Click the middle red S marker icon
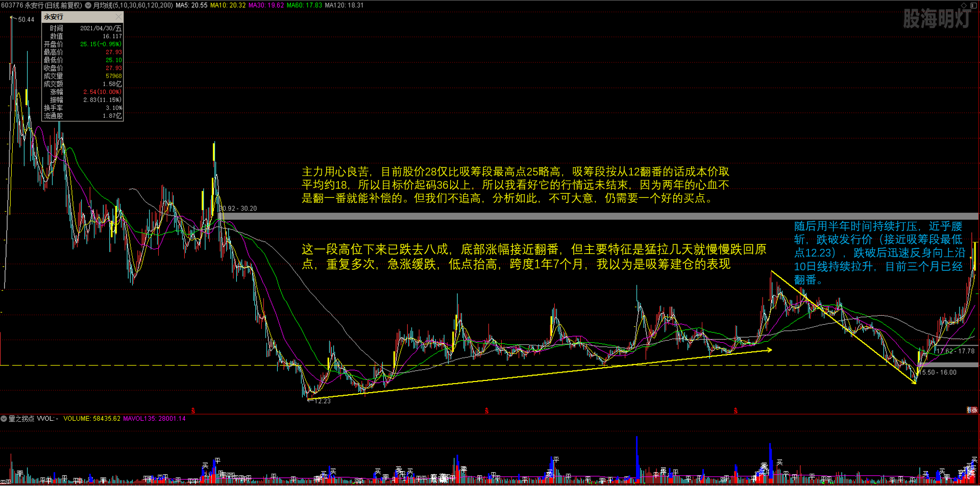The image size is (980, 486). click(487, 411)
